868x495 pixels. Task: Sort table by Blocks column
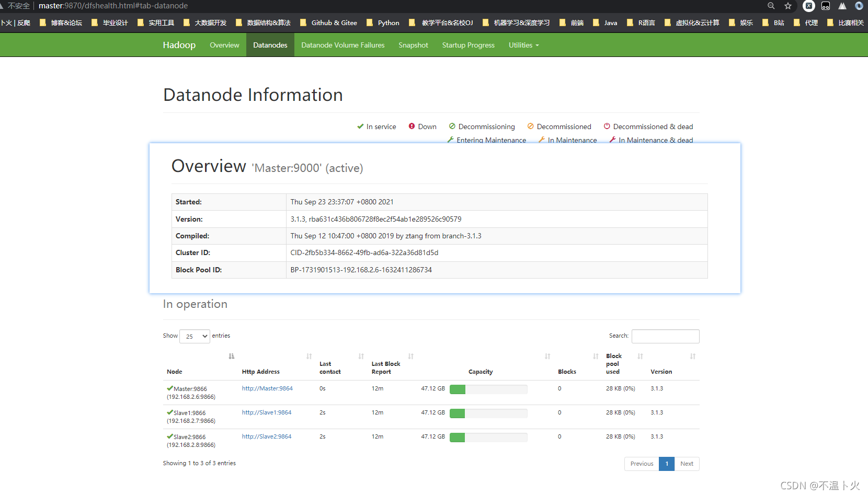596,356
